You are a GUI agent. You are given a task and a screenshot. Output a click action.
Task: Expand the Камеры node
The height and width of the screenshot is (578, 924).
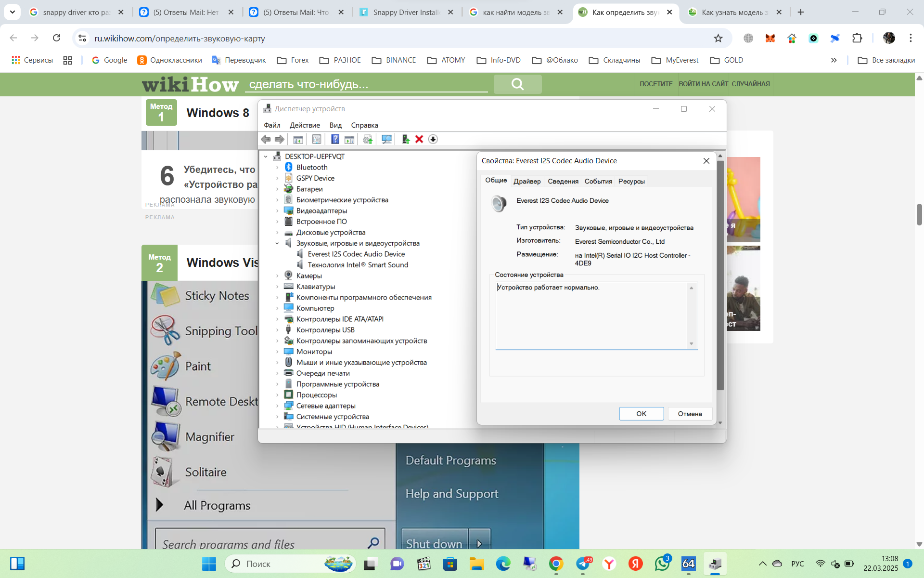coord(277,276)
